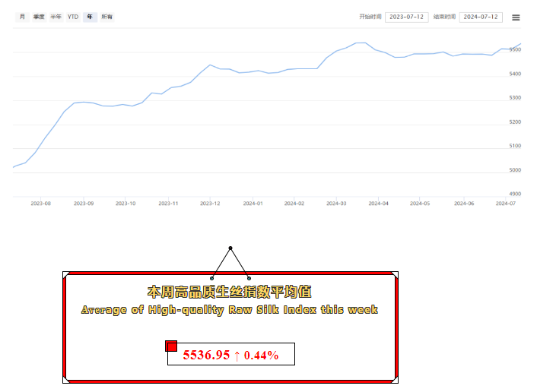Screen dimensions: 537x392
Task: Click the 2023-08 x-axis label
Action: 41,204
